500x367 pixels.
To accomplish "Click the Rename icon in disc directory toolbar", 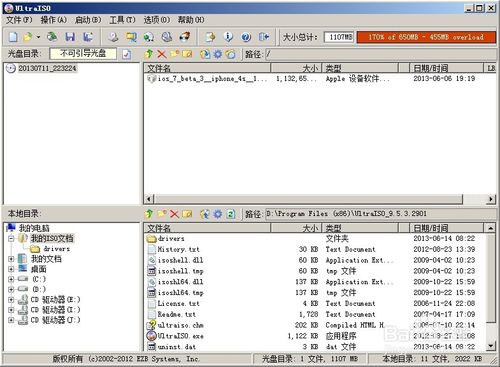I will 187,54.
